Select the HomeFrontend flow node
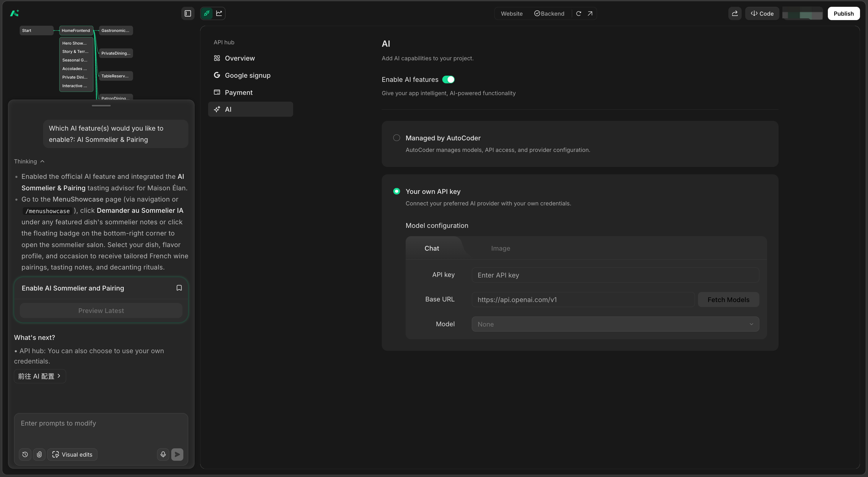This screenshot has width=868, height=477. click(76, 30)
